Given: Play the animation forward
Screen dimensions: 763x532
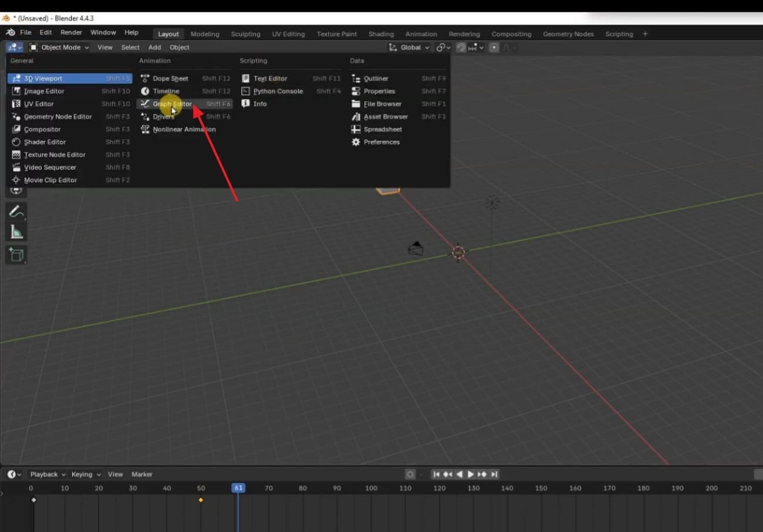Looking at the screenshot, I should (471, 474).
